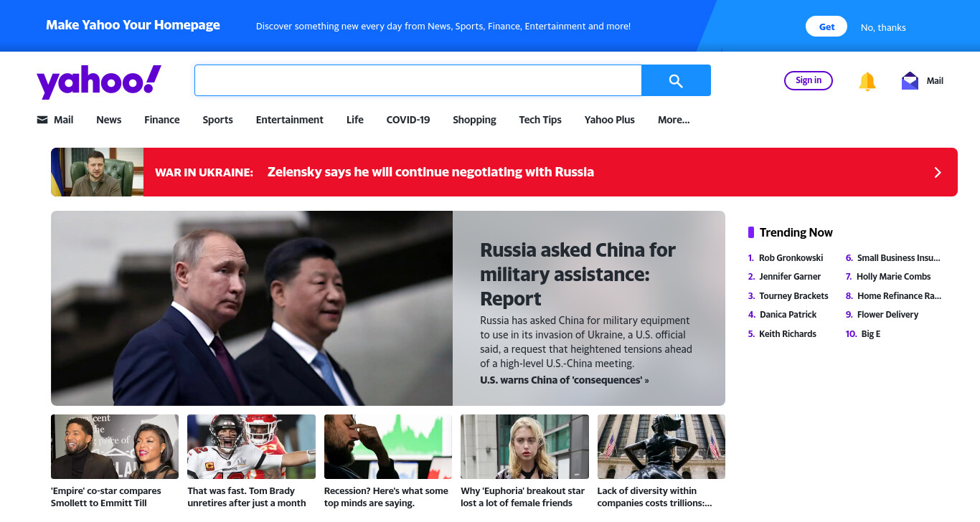
Task: Open the Russia asked China headline
Action: pos(578,275)
